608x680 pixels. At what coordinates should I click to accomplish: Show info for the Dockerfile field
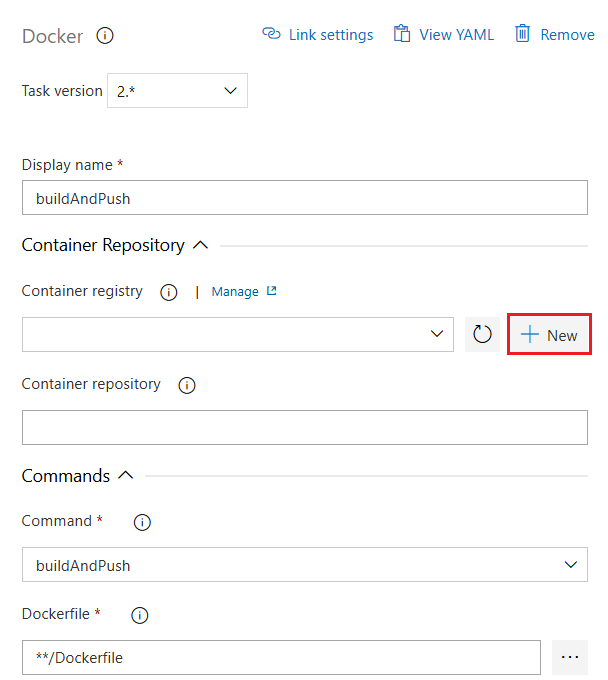click(140, 615)
